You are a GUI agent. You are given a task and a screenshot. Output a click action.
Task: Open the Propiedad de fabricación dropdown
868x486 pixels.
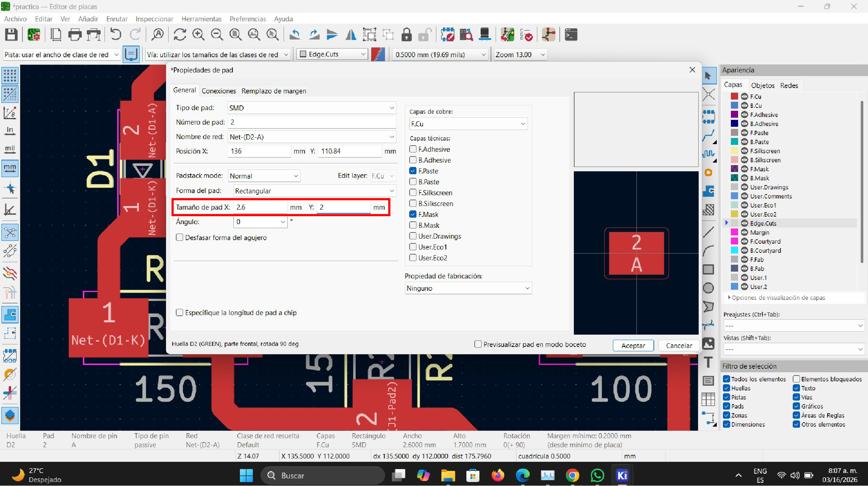pos(468,288)
